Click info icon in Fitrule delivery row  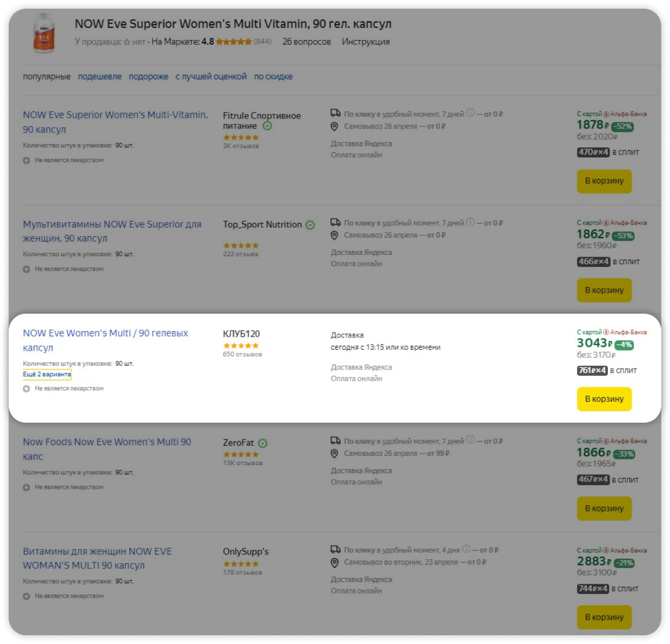(470, 113)
